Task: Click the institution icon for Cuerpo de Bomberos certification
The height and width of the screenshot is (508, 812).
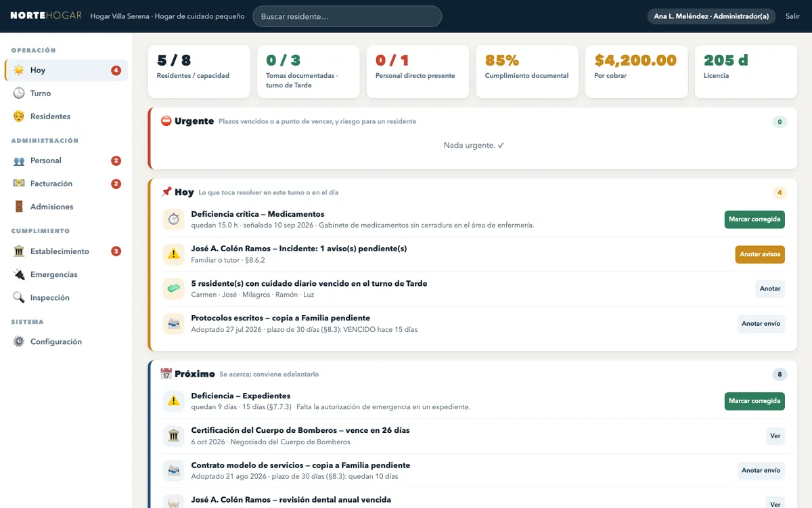Action: [x=174, y=436]
